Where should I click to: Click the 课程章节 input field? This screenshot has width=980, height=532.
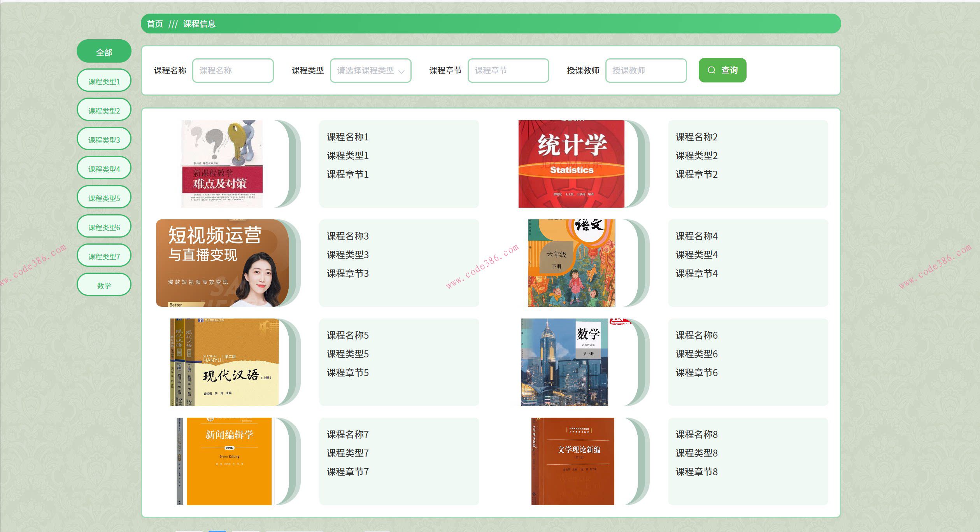508,70
